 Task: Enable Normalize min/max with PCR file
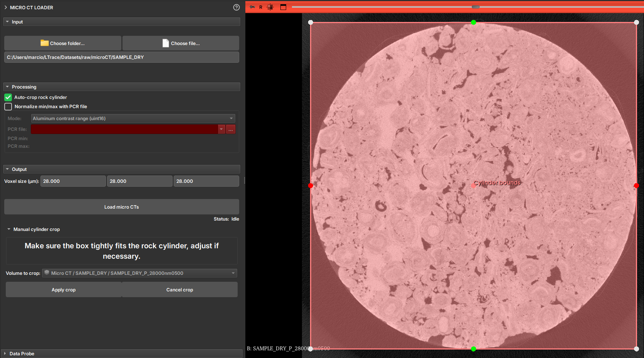click(8, 107)
